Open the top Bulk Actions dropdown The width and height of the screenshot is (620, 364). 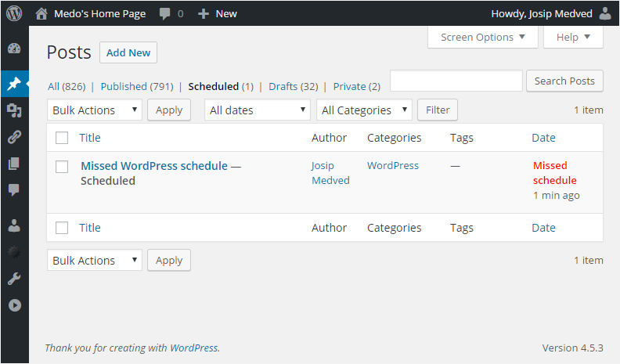[95, 110]
